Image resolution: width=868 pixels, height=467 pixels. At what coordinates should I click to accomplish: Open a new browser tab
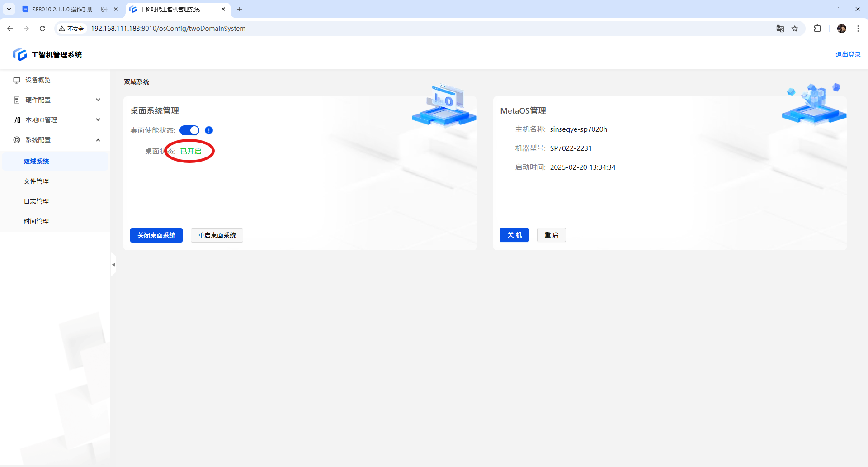[240, 9]
